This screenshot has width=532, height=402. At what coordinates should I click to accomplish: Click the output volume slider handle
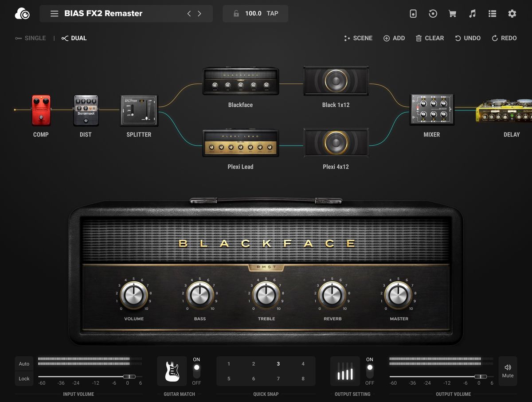pyautogui.click(x=481, y=376)
